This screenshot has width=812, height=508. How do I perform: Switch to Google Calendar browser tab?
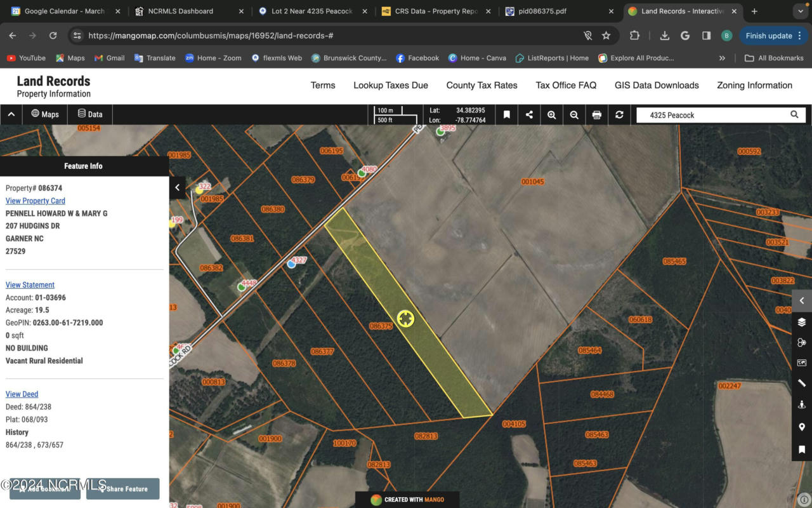pos(65,11)
